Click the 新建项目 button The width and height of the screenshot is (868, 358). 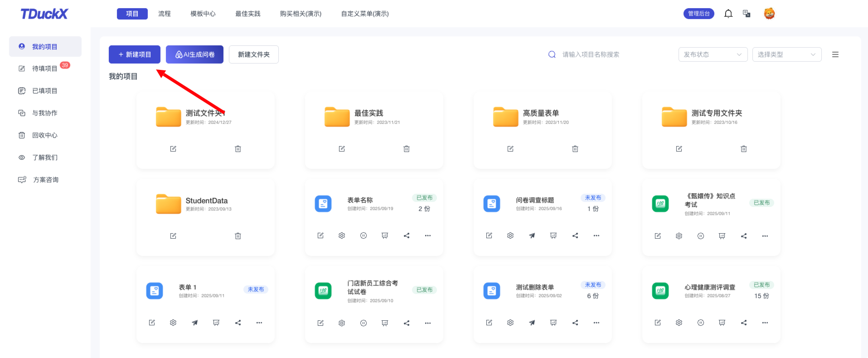coord(135,54)
